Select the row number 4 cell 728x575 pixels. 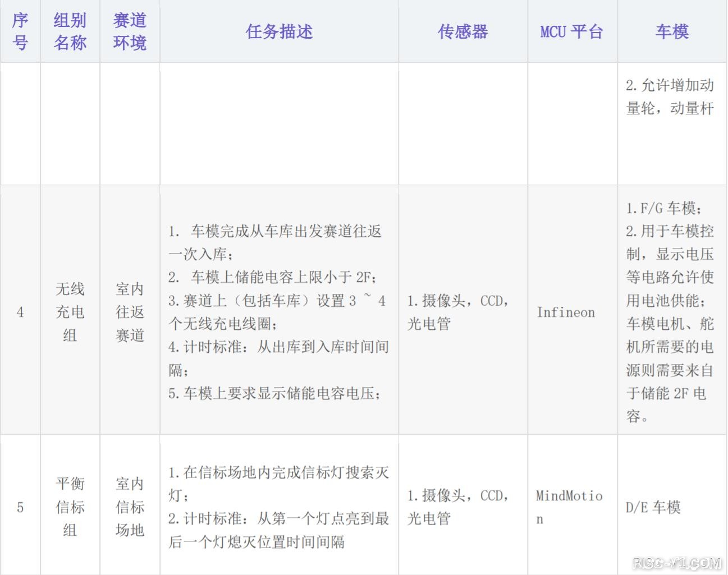tap(20, 312)
